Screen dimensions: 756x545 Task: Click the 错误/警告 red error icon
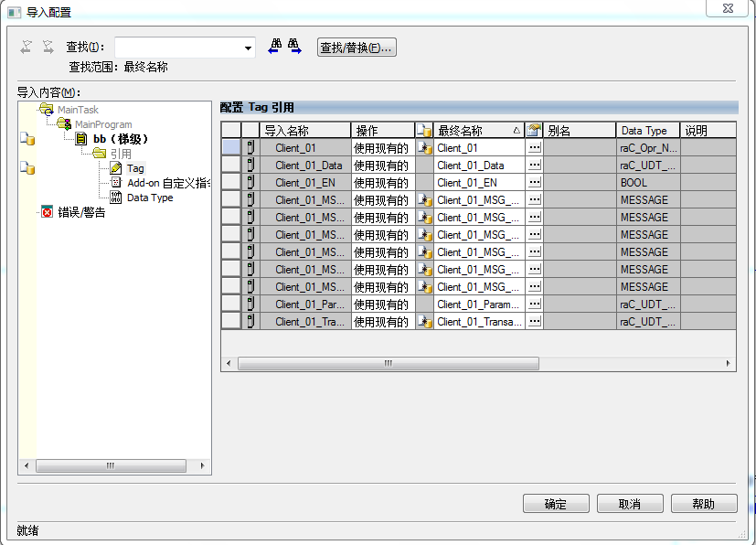(47, 212)
